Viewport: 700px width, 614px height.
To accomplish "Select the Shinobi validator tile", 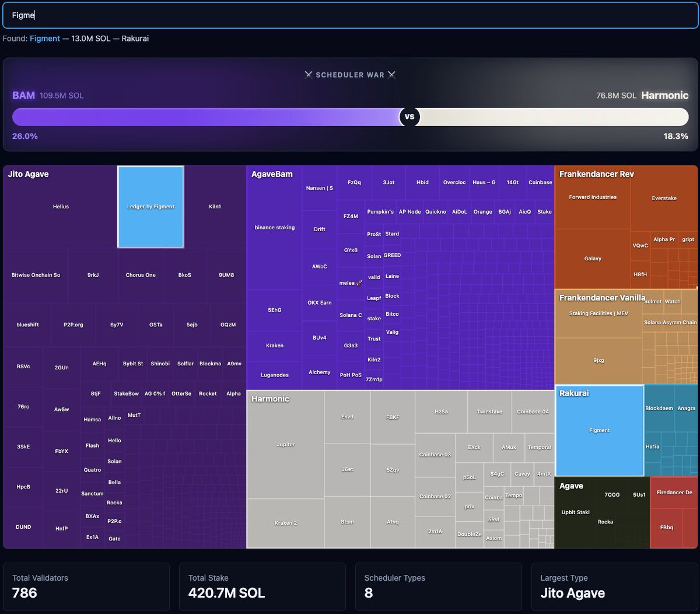I will pos(160,364).
